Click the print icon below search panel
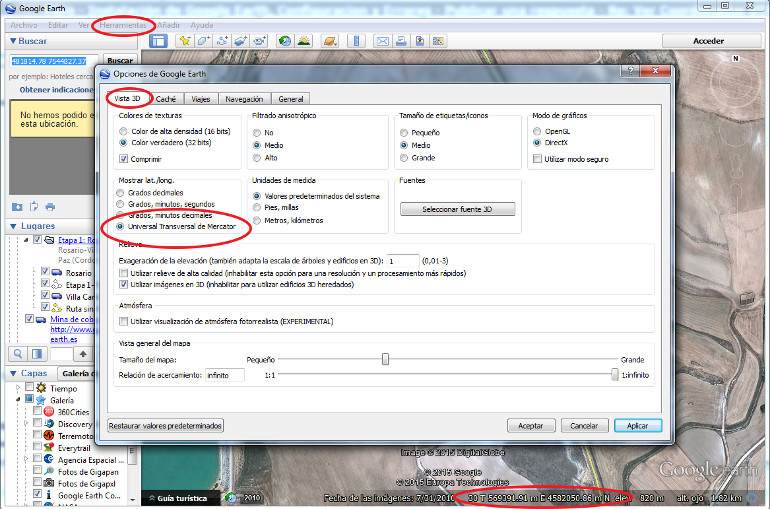 [52, 207]
